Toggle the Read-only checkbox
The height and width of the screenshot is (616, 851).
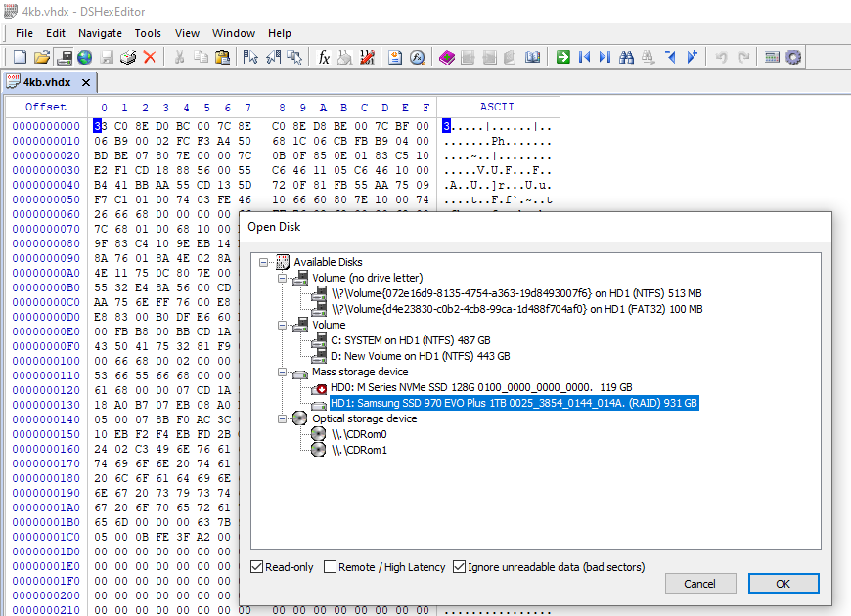(x=256, y=567)
